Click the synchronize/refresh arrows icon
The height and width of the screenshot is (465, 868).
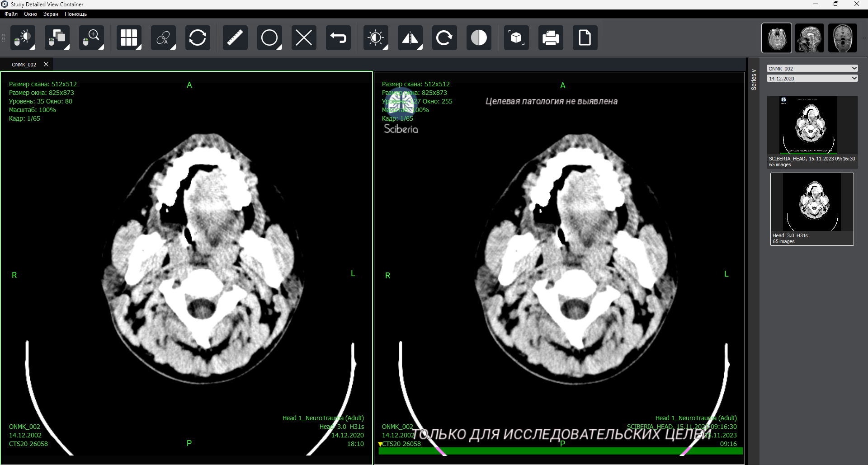(x=198, y=38)
